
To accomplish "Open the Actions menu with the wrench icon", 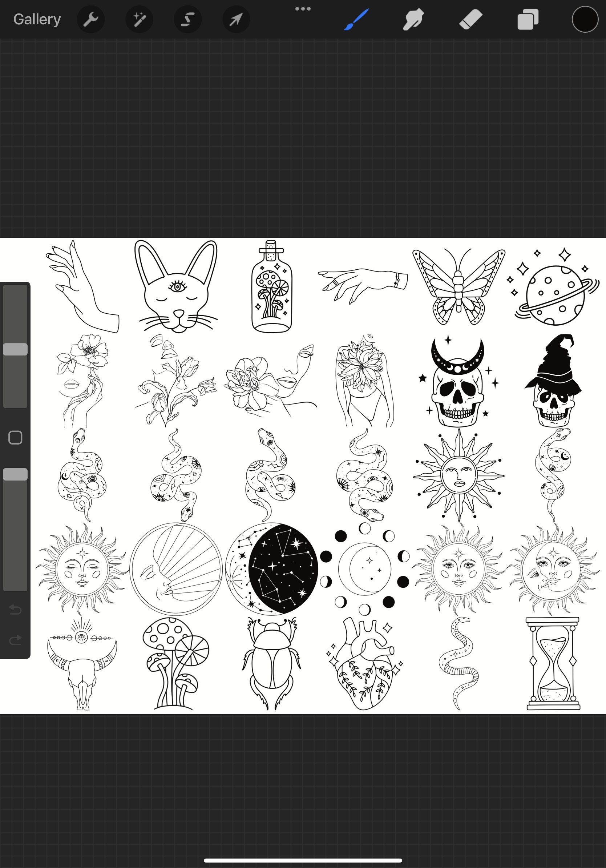I will pos(91,19).
